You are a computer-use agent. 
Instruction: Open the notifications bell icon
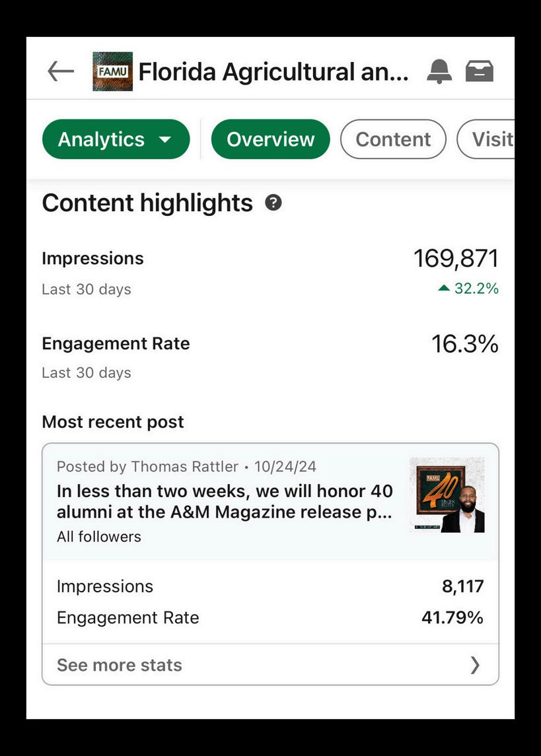click(x=439, y=72)
